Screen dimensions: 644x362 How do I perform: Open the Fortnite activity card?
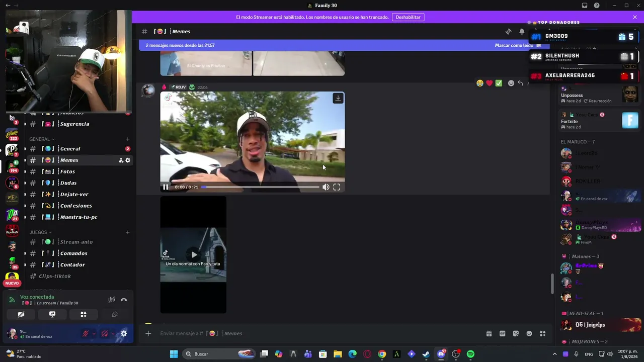tap(599, 121)
